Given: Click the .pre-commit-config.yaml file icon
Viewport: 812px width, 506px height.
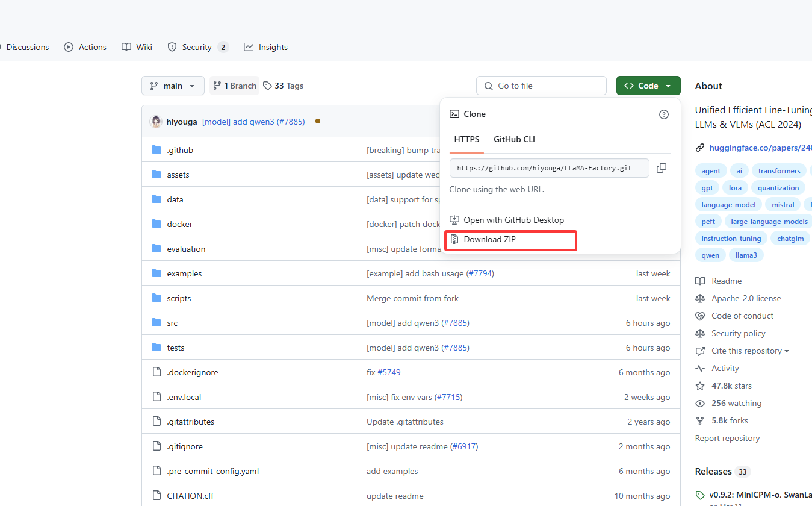Looking at the screenshot, I should pos(157,471).
